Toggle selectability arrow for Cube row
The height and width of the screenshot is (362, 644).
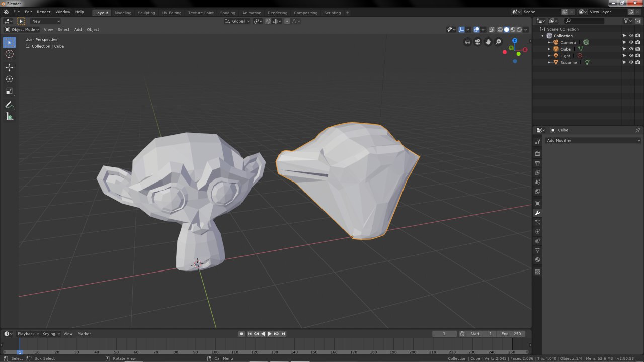click(x=624, y=49)
